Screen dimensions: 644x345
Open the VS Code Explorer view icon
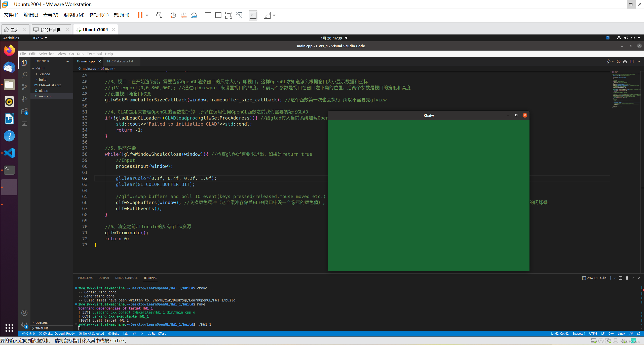(24, 63)
